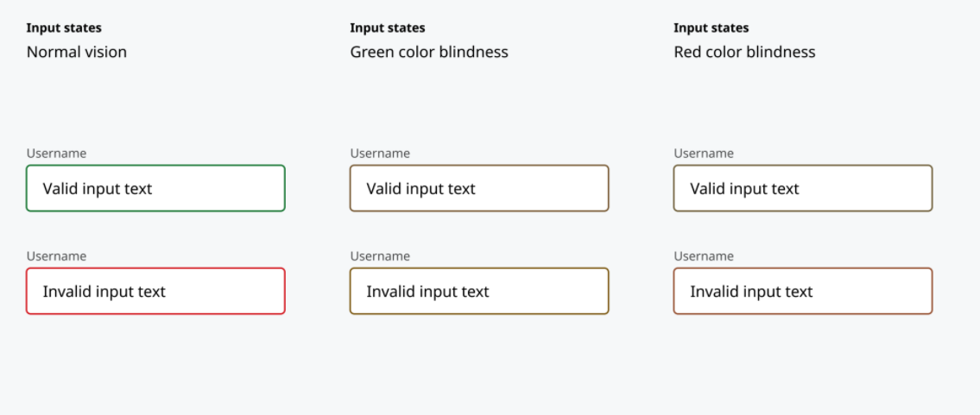The height and width of the screenshot is (415, 980).
Task: Select the valid input under Green color blindness
Action: (479, 188)
